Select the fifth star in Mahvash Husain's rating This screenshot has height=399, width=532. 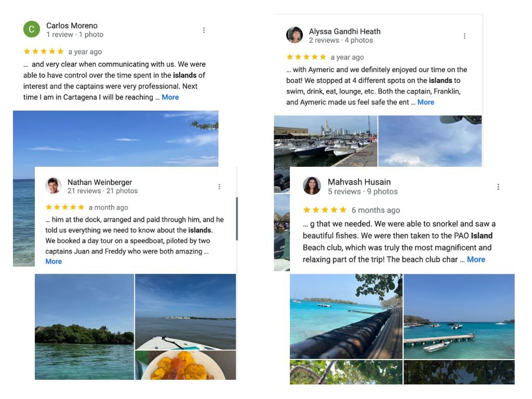click(x=344, y=210)
